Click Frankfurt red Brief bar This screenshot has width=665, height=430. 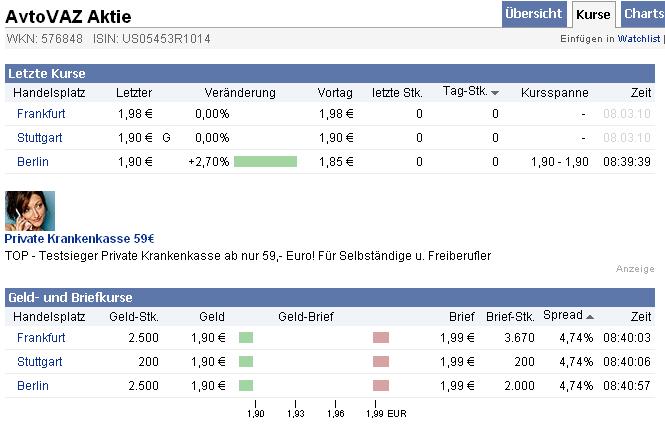380,338
